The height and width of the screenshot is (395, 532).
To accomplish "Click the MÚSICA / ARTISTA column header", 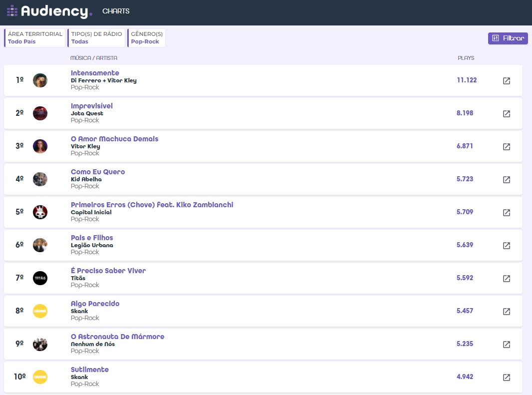I will 94,58.
